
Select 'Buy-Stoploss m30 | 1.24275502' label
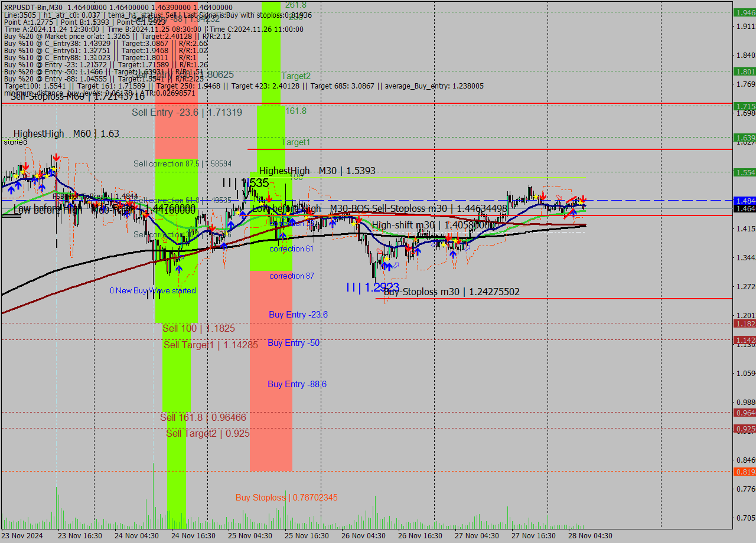point(452,292)
